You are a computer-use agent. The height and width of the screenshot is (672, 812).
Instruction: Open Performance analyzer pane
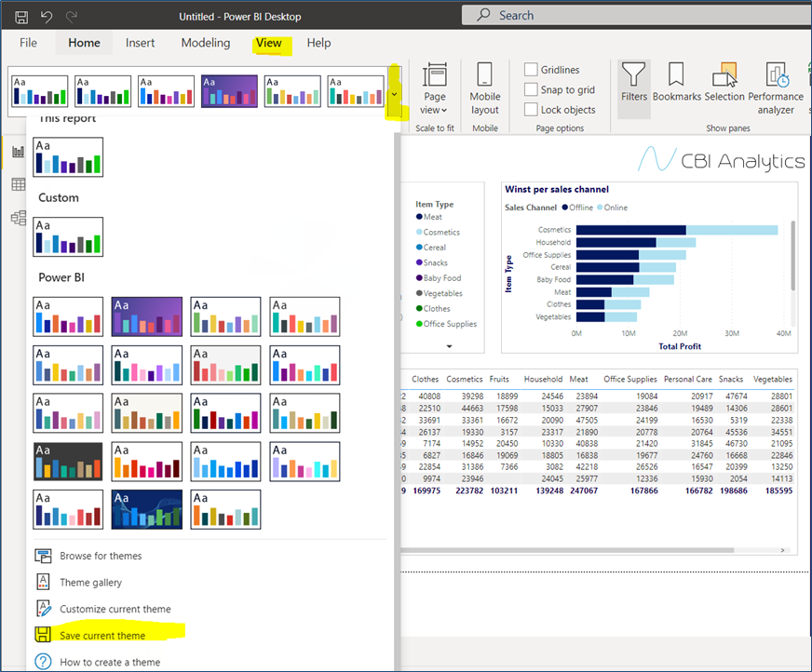tap(776, 88)
